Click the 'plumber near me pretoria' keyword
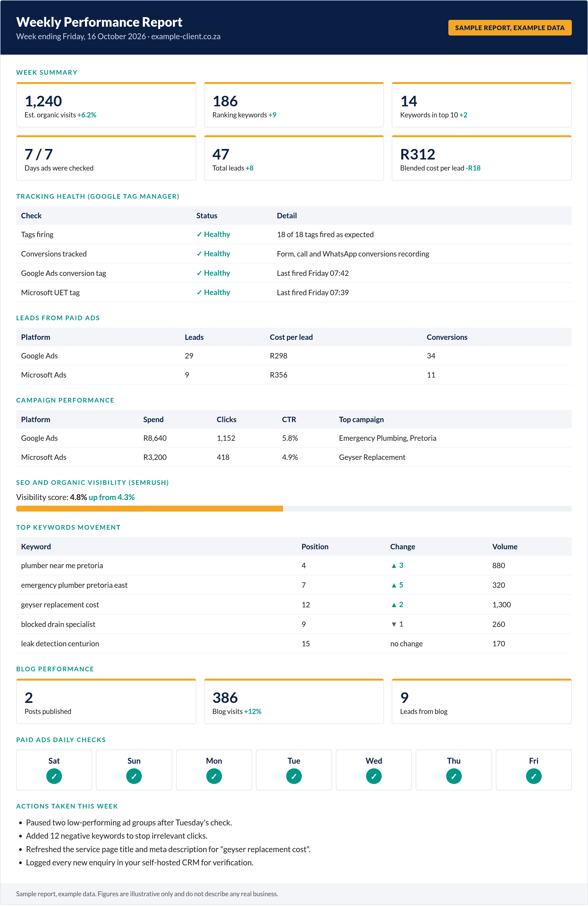Screen dimensions: 588x907 click(x=62, y=565)
